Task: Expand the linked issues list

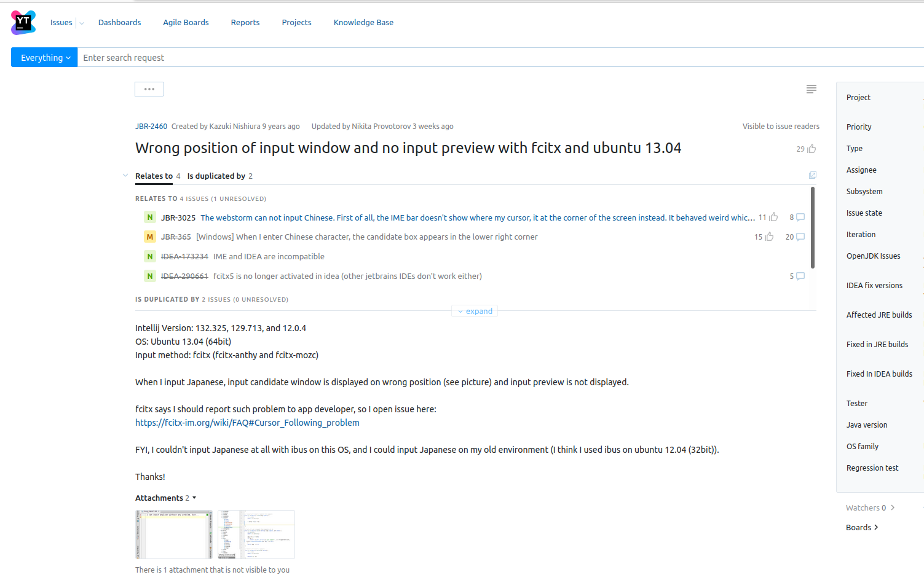Action: point(475,311)
